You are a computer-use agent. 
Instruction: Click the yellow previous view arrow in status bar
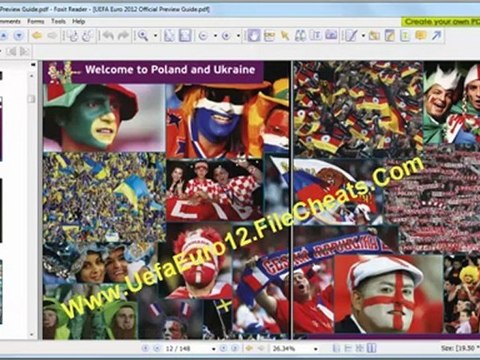point(249,348)
